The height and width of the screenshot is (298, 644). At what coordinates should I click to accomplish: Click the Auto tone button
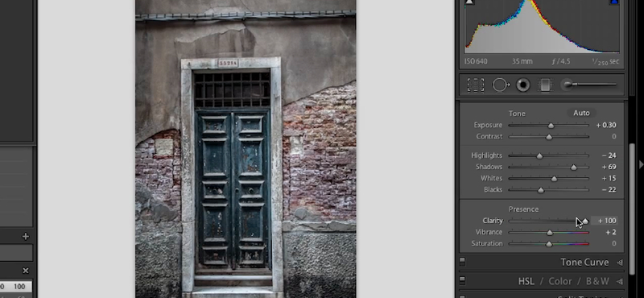point(581,113)
